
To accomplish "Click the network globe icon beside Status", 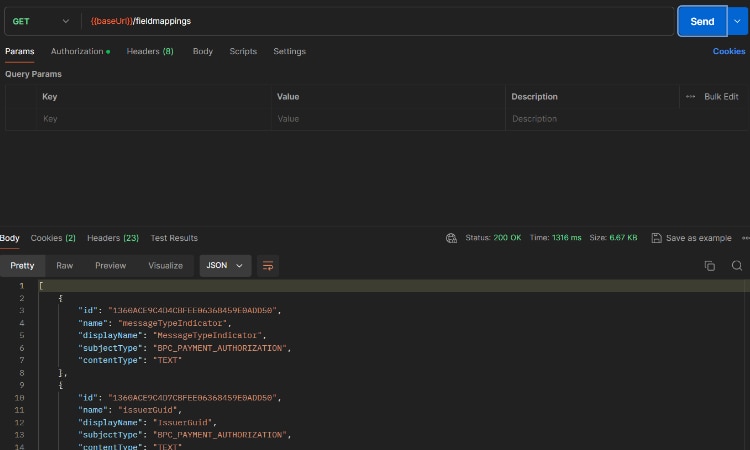I will click(x=451, y=238).
